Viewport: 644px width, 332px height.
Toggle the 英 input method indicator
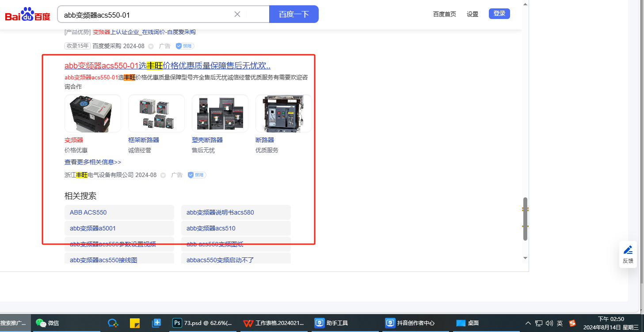(x=560, y=323)
